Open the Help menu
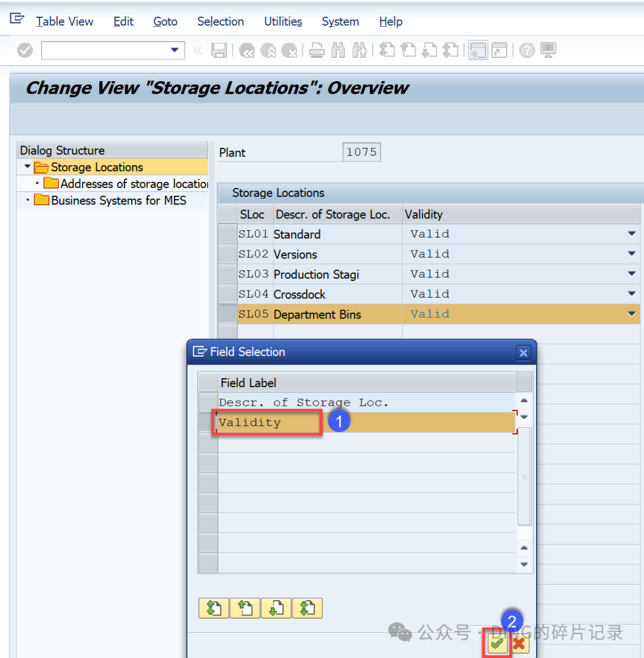The height and width of the screenshot is (658, 644). [391, 21]
